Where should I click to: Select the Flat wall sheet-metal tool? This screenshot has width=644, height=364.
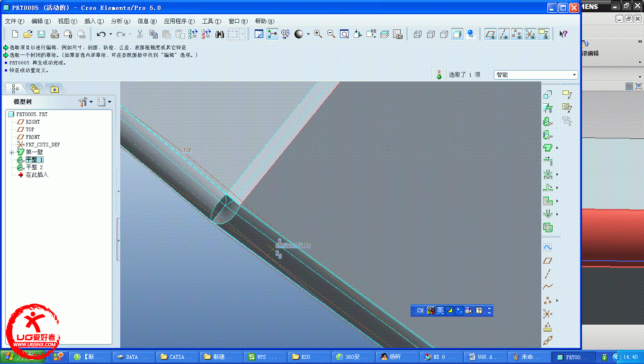[548, 122]
